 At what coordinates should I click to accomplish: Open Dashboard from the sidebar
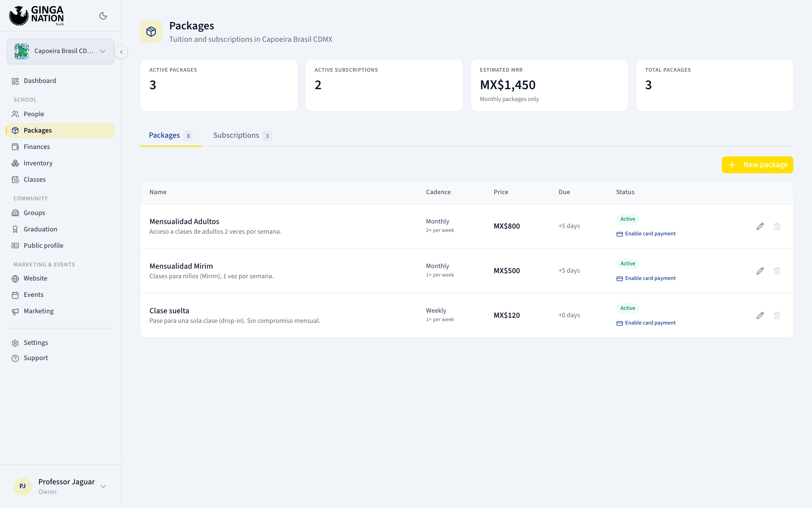coord(60,81)
